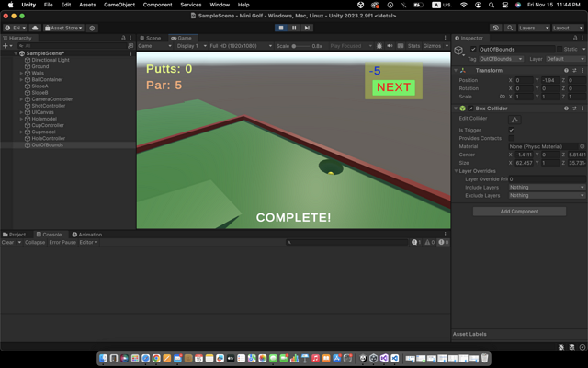Screen dimensions: 588x368
Task: Lock the Hierarchy panel
Action: click(x=123, y=38)
